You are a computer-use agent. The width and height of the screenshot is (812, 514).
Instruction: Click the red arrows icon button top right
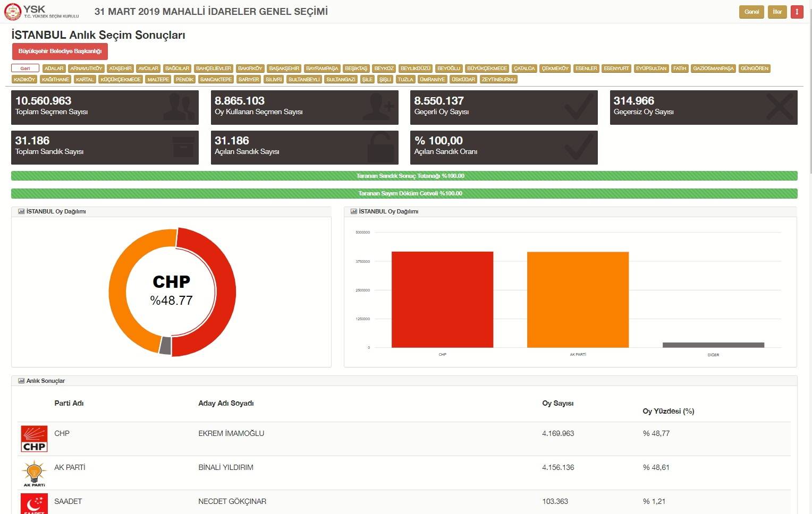click(x=797, y=12)
